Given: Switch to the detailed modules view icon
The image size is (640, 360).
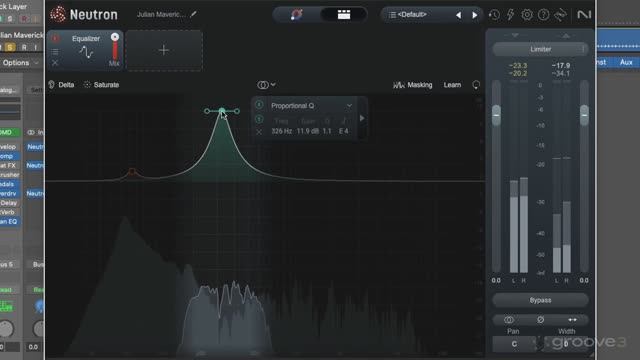Looking at the screenshot, I should pyautogui.click(x=344, y=15).
